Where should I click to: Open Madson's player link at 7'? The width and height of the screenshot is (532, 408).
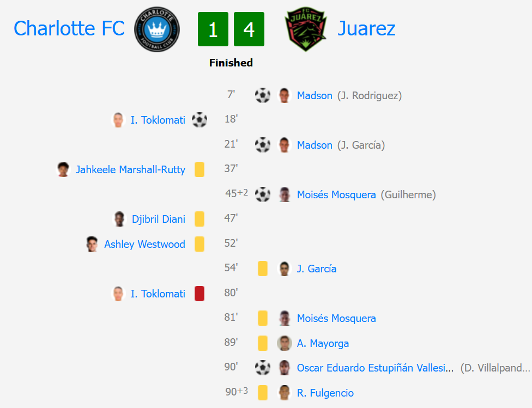click(x=315, y=96)
